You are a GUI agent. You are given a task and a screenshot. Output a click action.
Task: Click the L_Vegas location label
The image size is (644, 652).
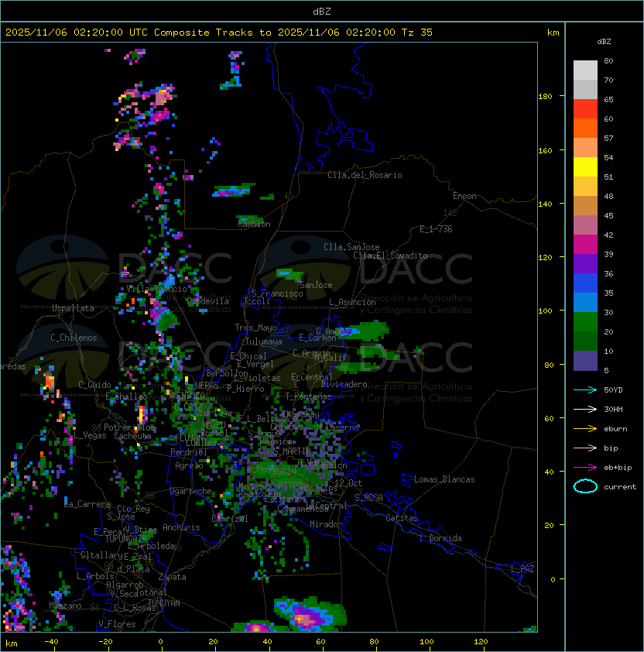click(x=90, y=435)
